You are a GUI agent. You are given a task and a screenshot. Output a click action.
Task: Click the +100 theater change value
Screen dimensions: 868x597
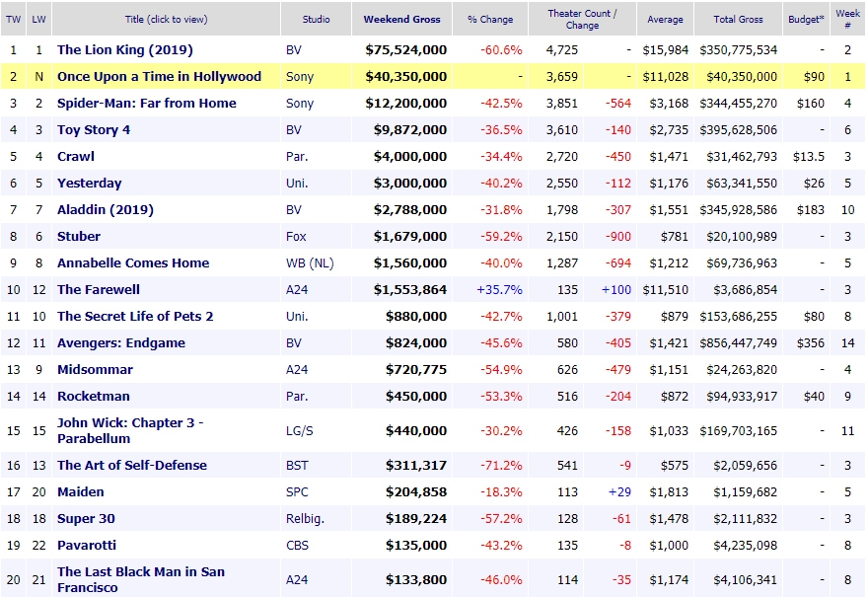[616, 289]
